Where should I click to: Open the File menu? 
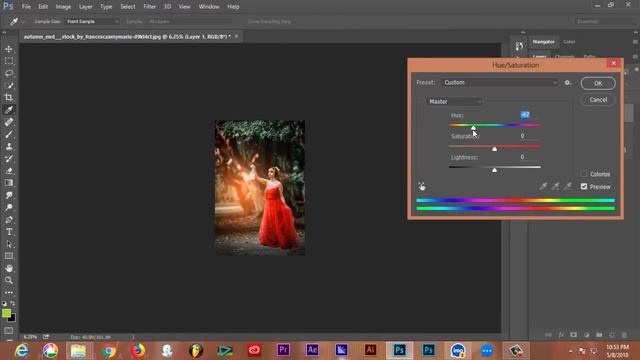[26, 7]
